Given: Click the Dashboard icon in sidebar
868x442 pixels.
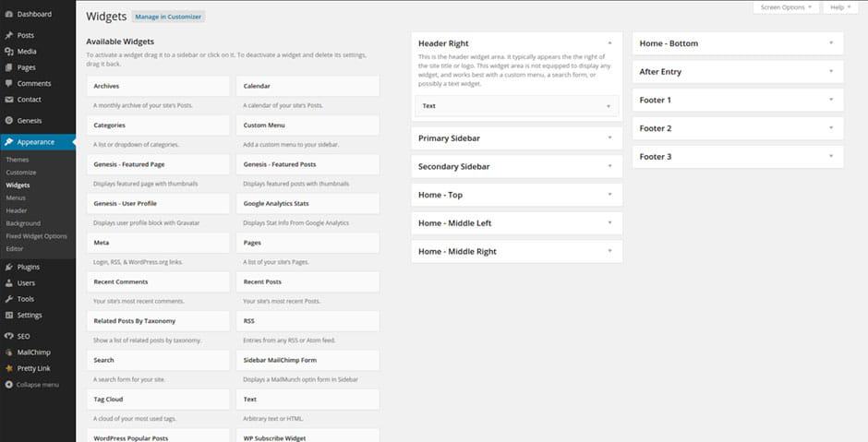Looking at the screenshot, I should click(9, 15).
